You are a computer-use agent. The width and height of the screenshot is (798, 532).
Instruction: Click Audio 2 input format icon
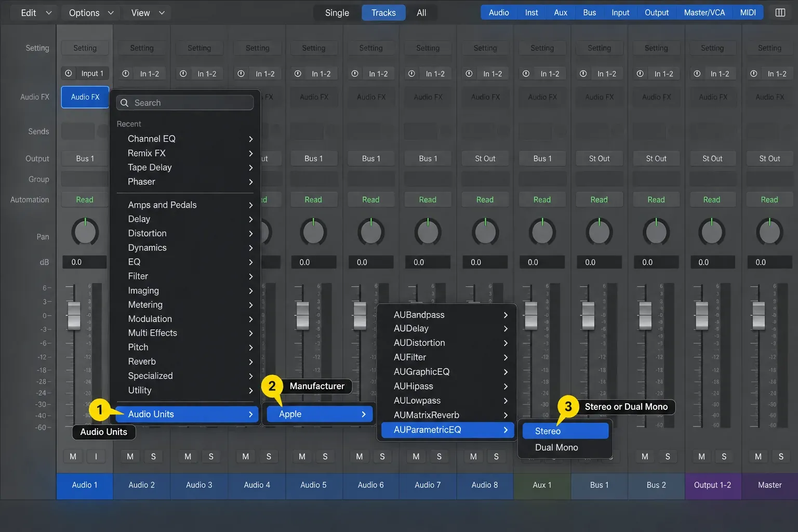click(x=126, y=74)
